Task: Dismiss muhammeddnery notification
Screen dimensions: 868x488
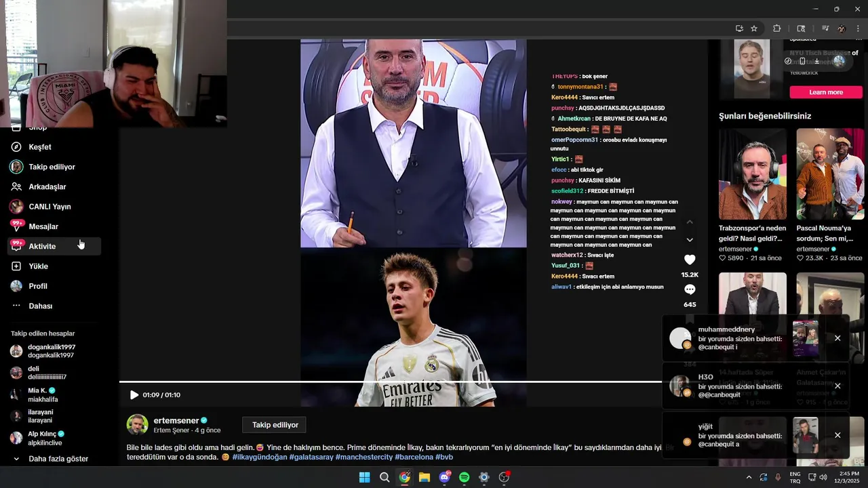Action: click(837, 338)
